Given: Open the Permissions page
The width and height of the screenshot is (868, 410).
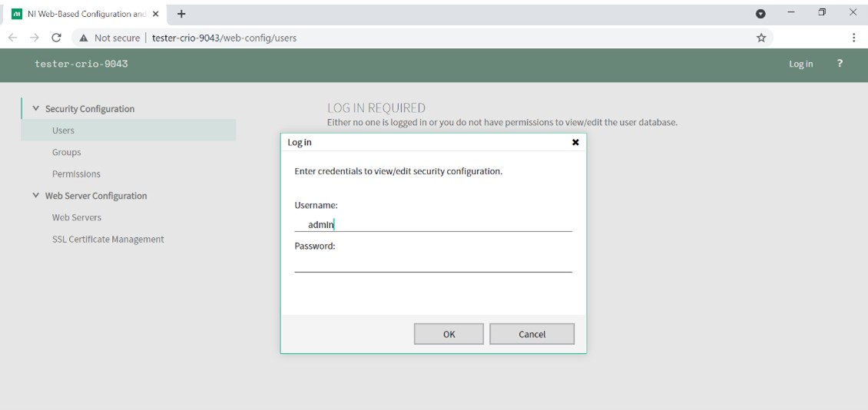Looking at the screenshot, I should coord(76,174).
